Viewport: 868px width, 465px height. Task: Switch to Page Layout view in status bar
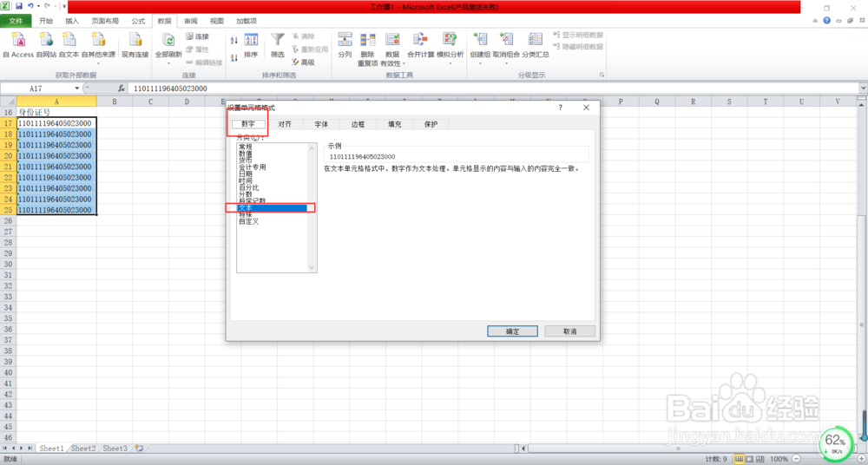[x=749, y=460]
